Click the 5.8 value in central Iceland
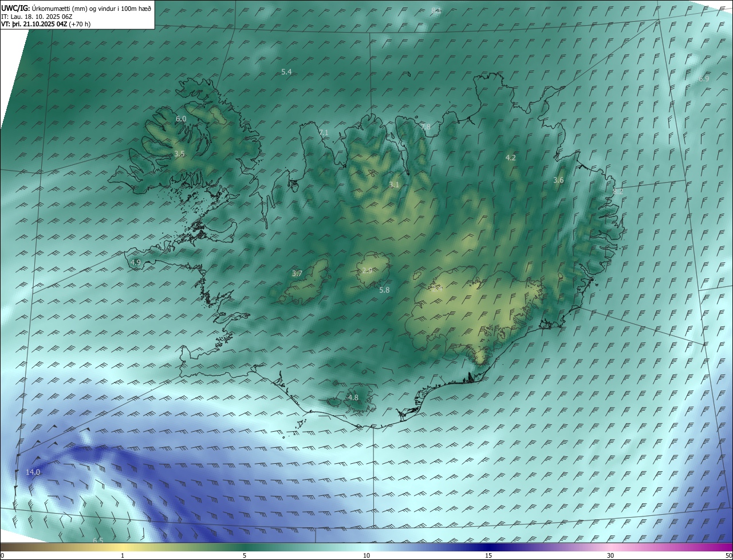The width and height of the screenshot is (733, 560). [384, 290]
